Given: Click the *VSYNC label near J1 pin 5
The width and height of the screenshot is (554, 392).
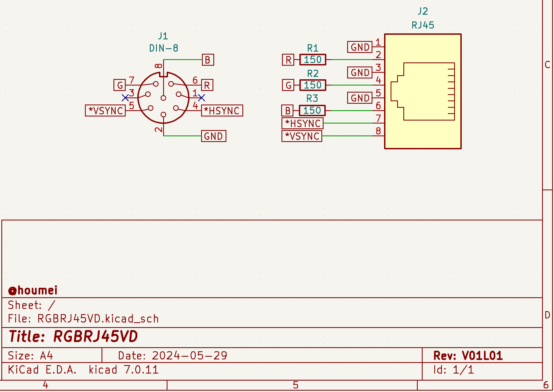Looking at the screenshot, I should tap(106, 110).
